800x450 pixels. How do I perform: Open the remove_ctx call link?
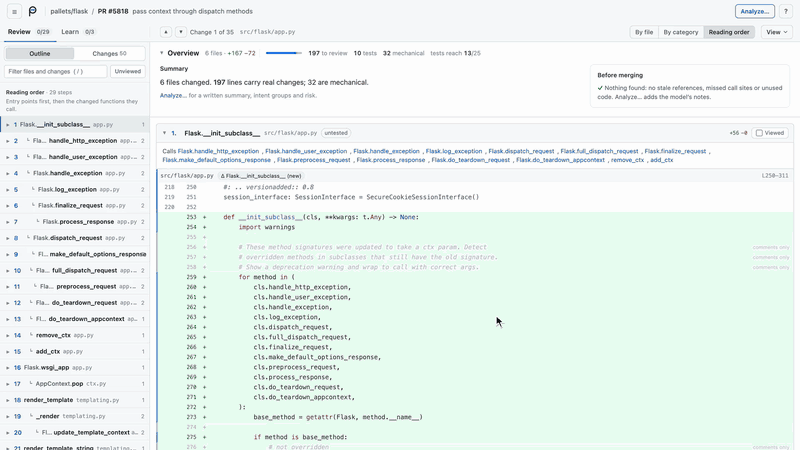[627, 160]
